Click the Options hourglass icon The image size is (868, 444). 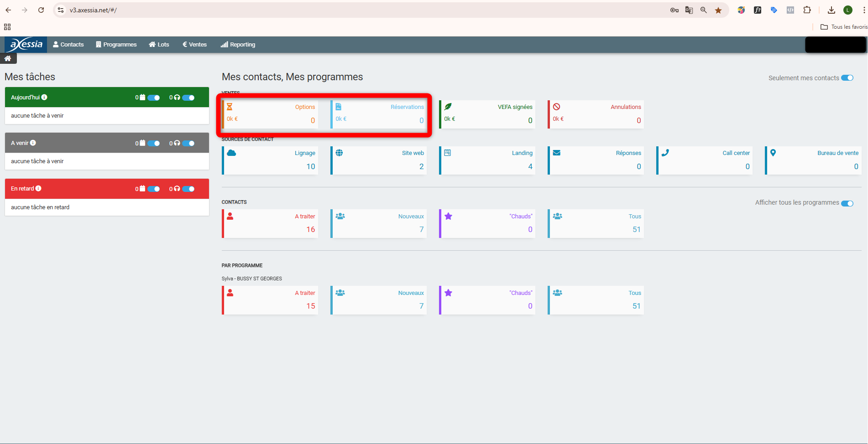(230, 107)
